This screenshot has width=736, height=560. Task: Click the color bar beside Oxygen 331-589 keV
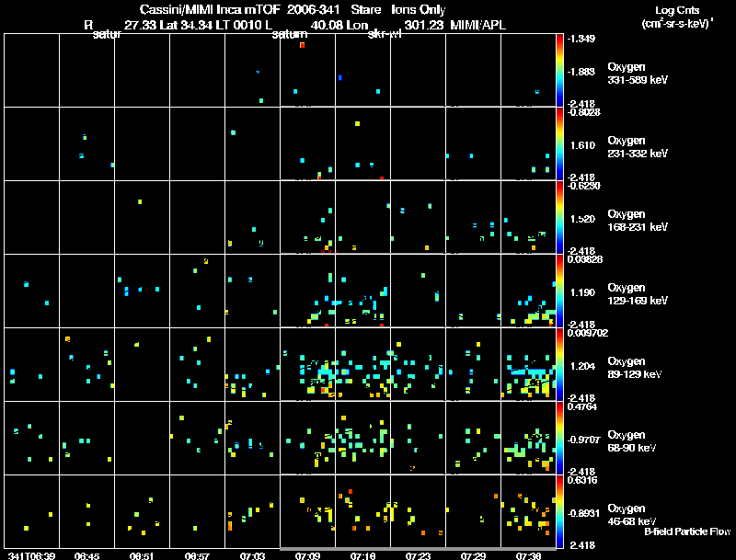(x=559, y=70)
